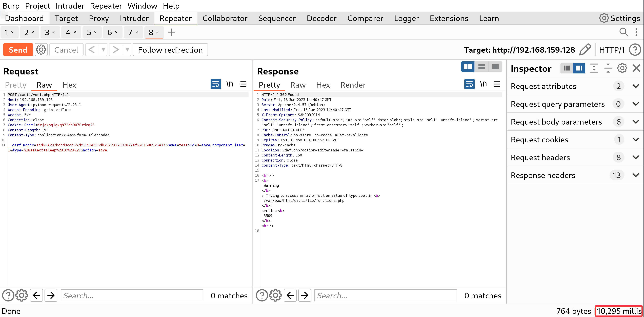The height and width of the screenshot is (317, 644).
Task: Click the collapse all Inspector sections icon
Action: tap(608, 68)
